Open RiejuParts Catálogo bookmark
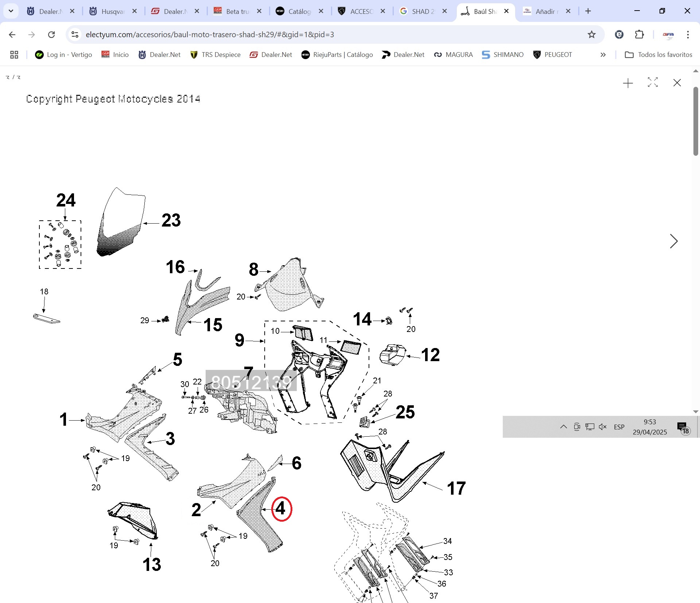 coord(337,55)
